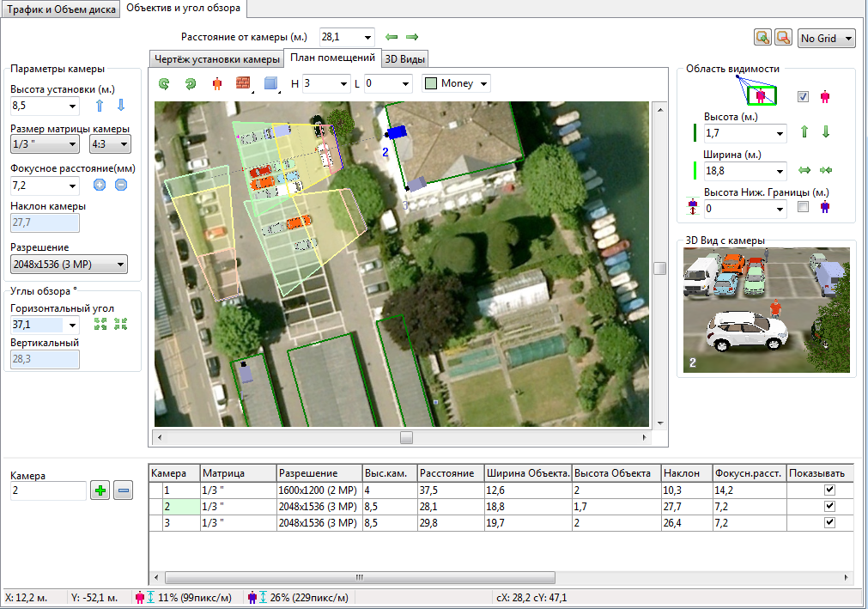
Task: Click the zoom in magnifier icon
Action: [x=762, y=38]
